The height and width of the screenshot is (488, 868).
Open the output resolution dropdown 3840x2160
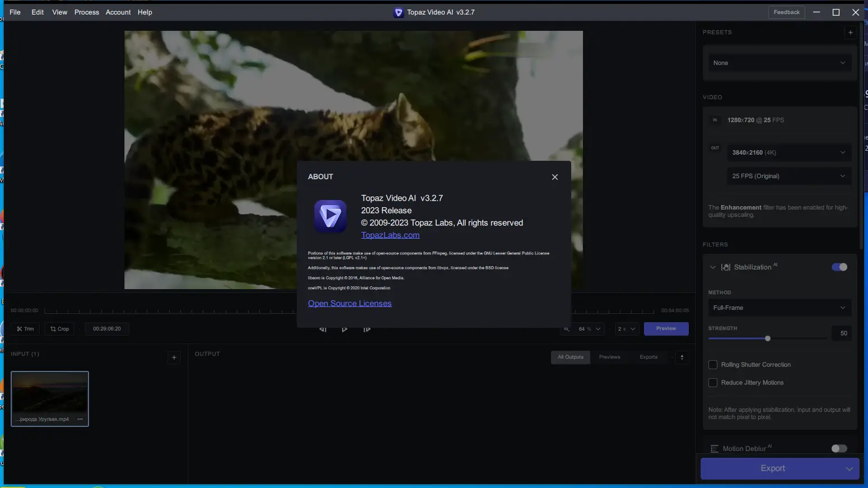point(789,152)
